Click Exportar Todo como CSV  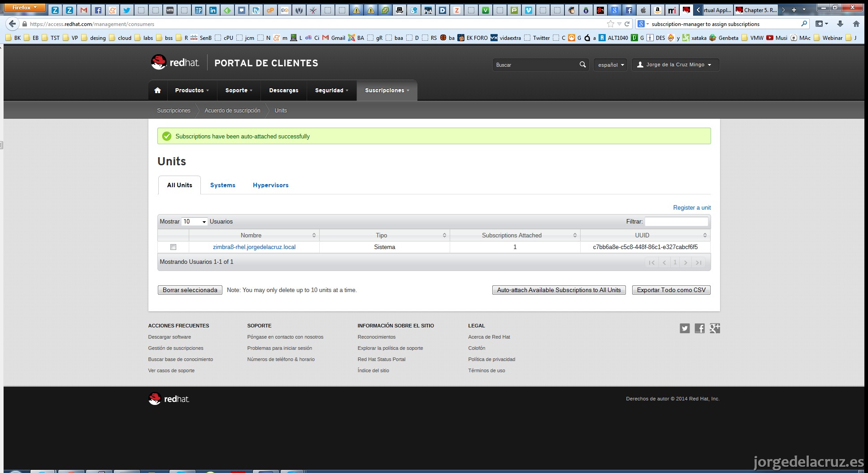coord(671,290)
